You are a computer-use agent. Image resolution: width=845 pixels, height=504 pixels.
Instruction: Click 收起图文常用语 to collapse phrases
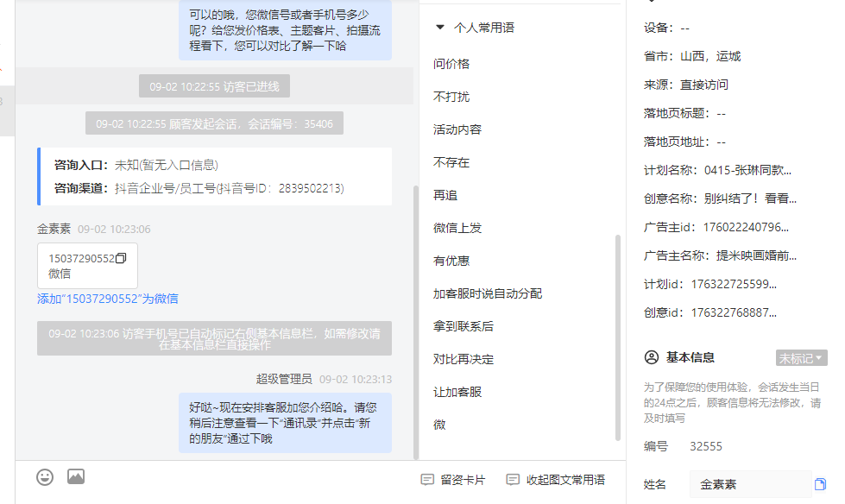click(556, 480)
